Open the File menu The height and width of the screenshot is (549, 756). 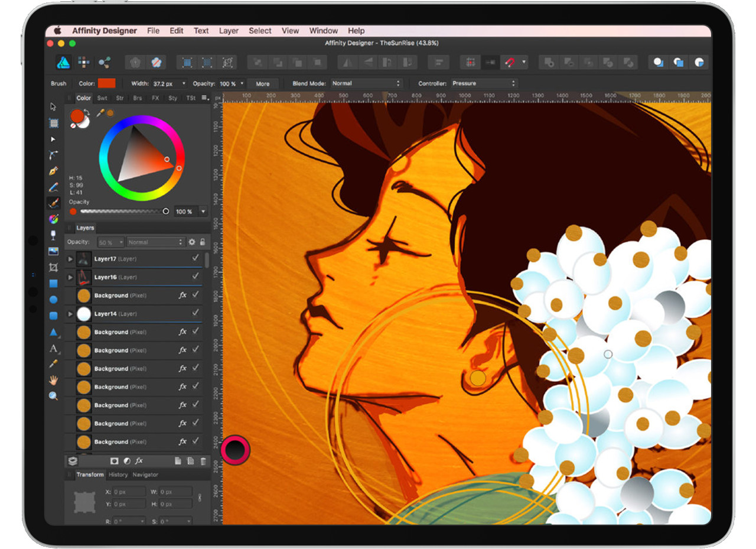pos(153,31)
